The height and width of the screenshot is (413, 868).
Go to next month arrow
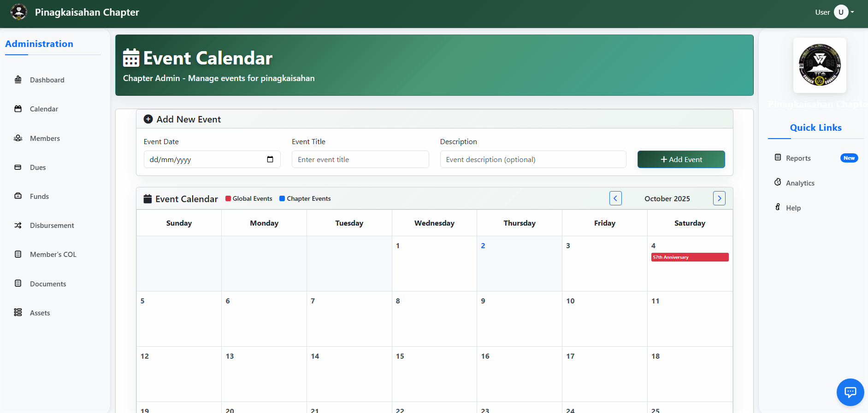[719, 198]
